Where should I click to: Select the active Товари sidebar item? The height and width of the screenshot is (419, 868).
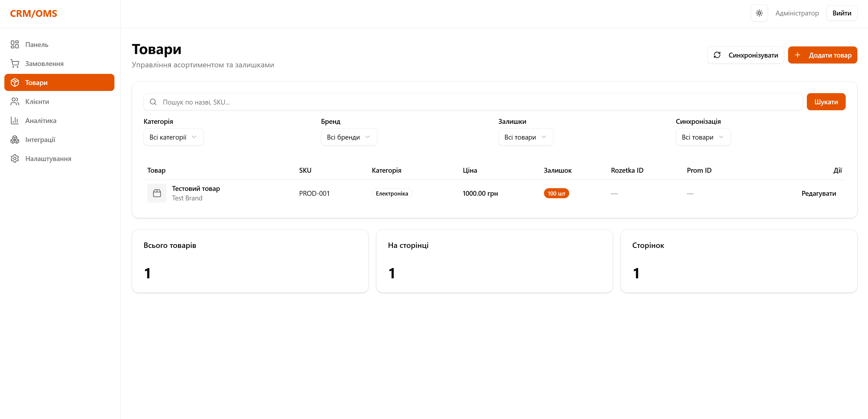(59, 83)
